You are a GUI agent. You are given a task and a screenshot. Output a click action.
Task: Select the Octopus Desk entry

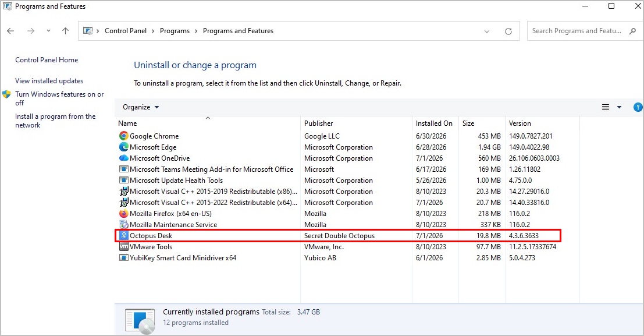point(151,236)
